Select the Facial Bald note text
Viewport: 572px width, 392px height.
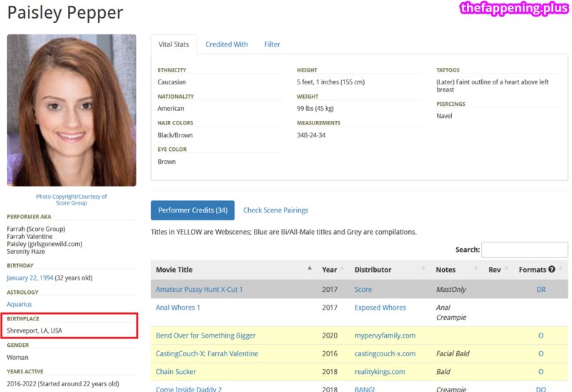453,353
